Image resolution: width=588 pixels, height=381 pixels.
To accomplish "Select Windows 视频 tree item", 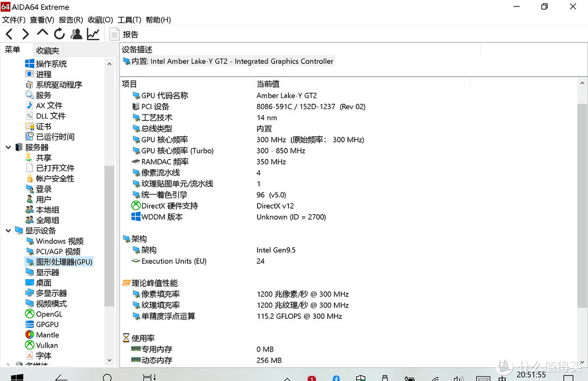I will click(x=54, y=241).
